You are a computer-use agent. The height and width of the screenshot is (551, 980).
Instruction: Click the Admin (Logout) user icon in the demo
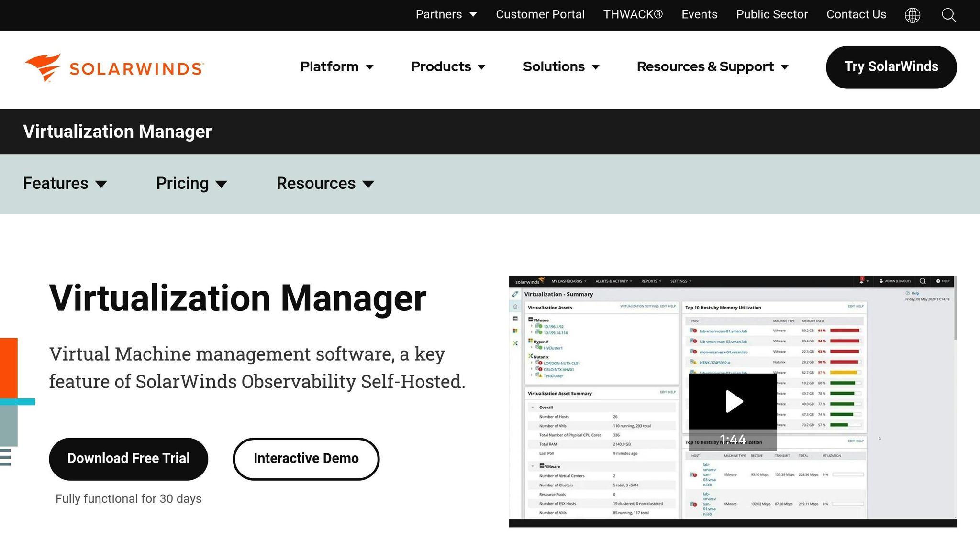coord(881,281)
